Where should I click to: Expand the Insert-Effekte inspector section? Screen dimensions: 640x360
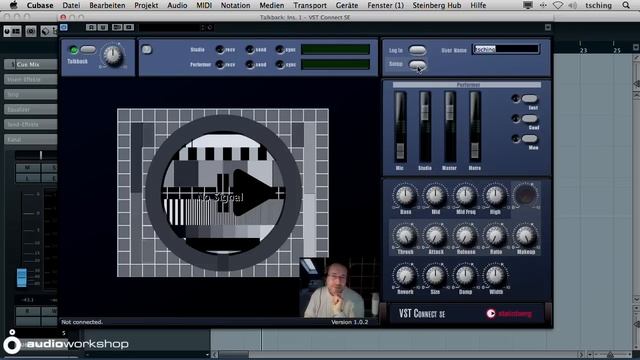point(31,79)
